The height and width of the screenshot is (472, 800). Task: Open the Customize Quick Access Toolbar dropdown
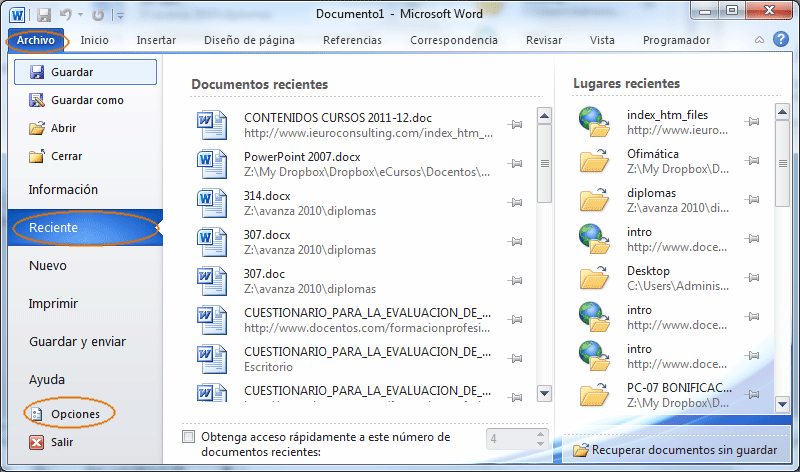click(x=120, y=16)
